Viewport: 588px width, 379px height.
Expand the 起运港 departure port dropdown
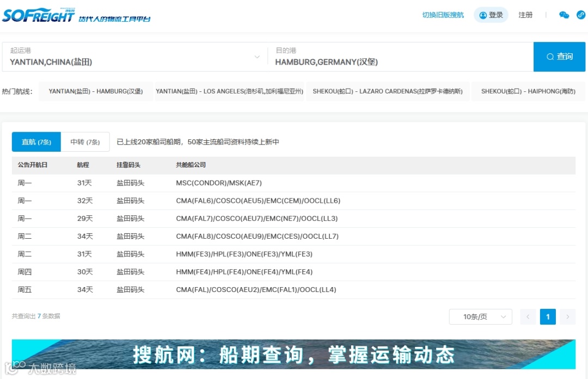tap(256, 56)
